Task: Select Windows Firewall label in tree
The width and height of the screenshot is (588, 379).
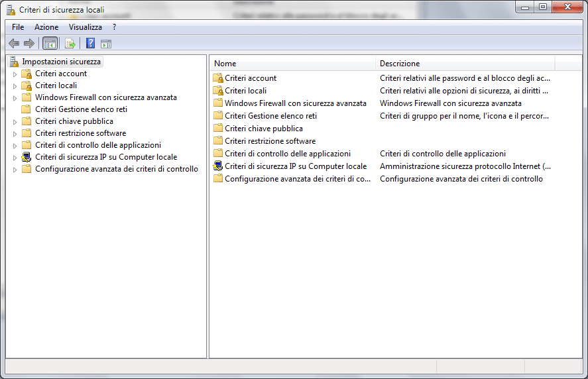Action: pyautogui.click(x=106, y=97)
